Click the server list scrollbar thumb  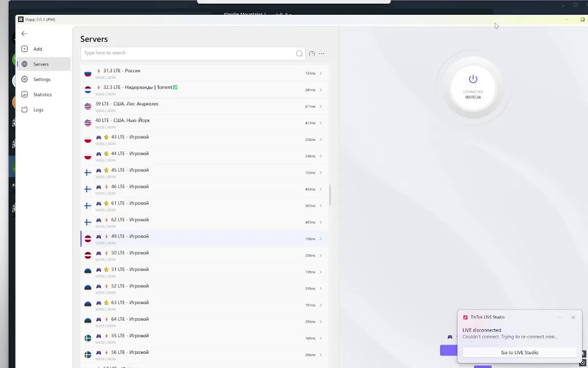330,195
